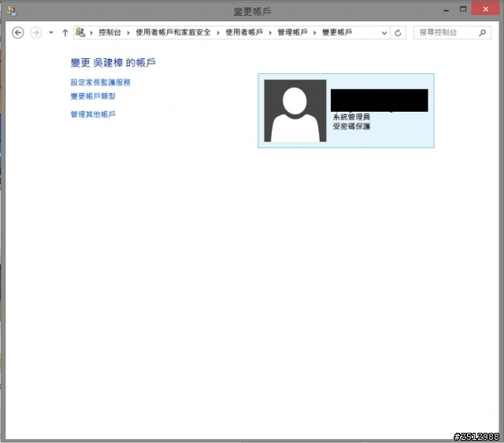The image size is (504, 443).
Task: Expand arrow after 使用者帳戶和家庭安全 breadcrumb
Action: [x=218, y=32]
